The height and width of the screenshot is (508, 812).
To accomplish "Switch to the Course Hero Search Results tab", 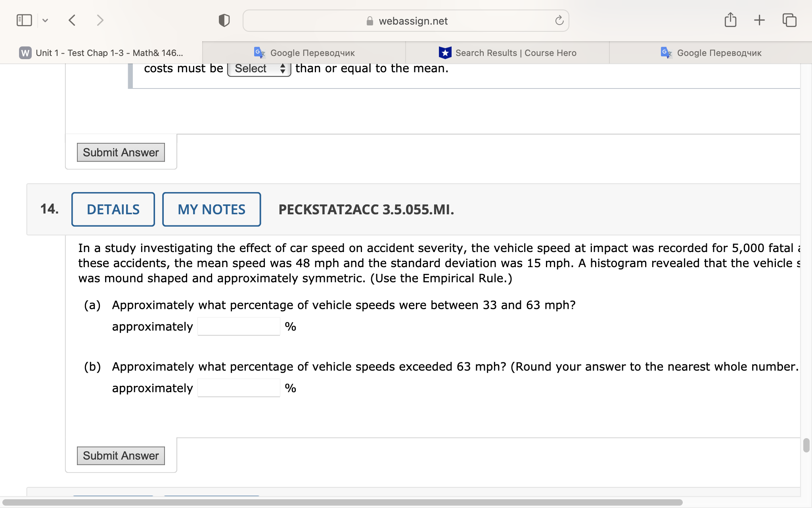I will (507, 52).
